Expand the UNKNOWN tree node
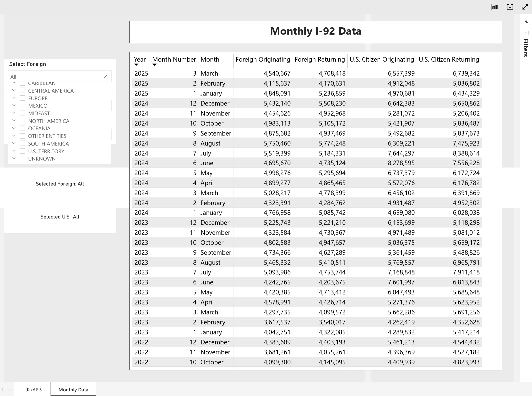 14,159
